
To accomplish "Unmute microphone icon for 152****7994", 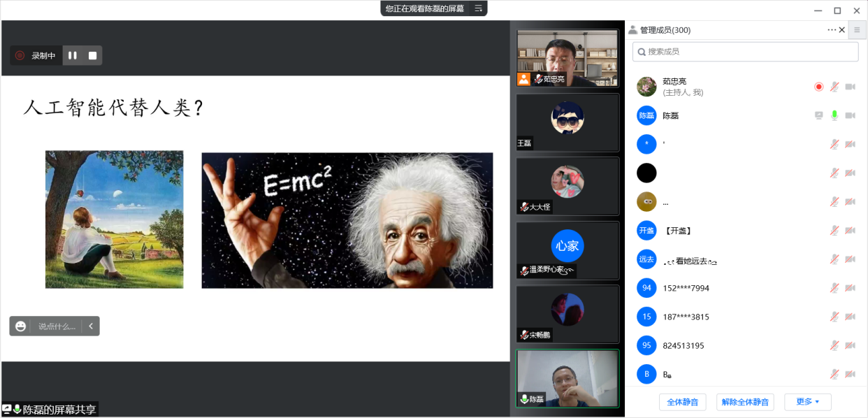I will click(834, 288).
